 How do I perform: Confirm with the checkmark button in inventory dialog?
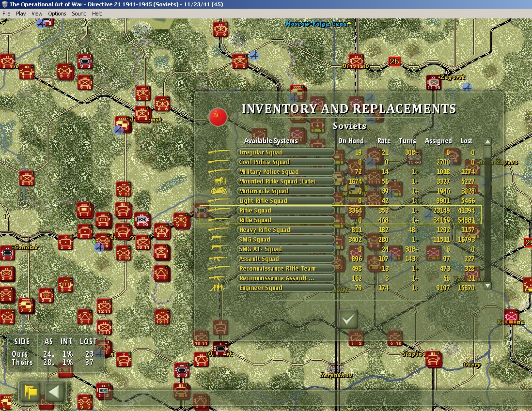[348, 319]
